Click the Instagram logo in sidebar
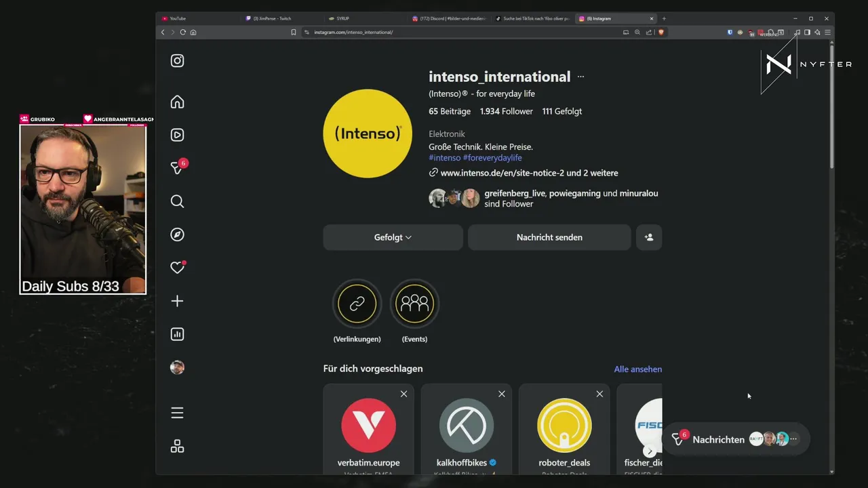This screenshot has height=488, width=868. coord(177,61)
